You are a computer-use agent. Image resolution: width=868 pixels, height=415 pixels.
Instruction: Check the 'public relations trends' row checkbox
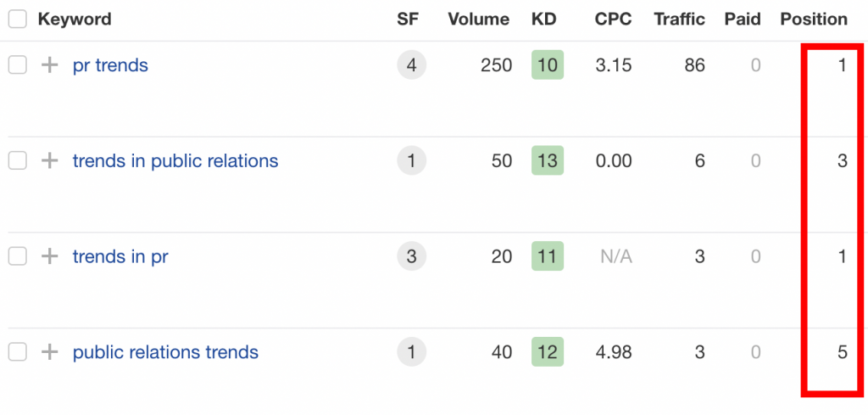pos(17,352)
